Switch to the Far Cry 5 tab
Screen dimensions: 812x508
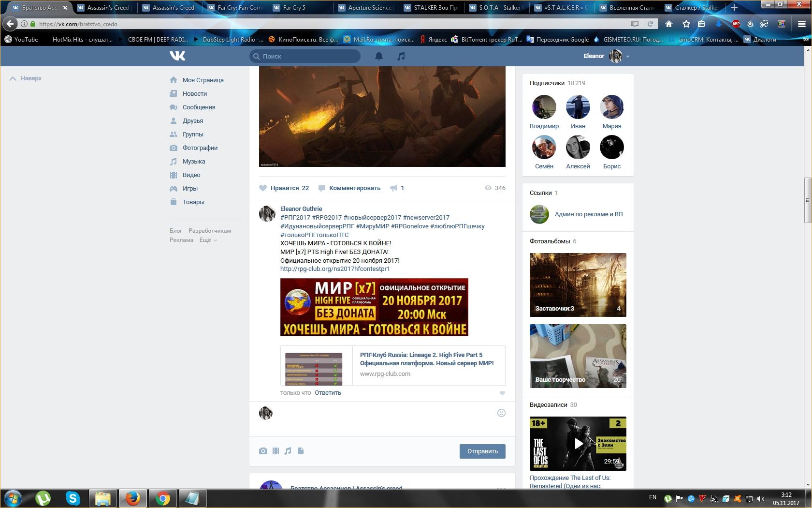click(300, 8)
